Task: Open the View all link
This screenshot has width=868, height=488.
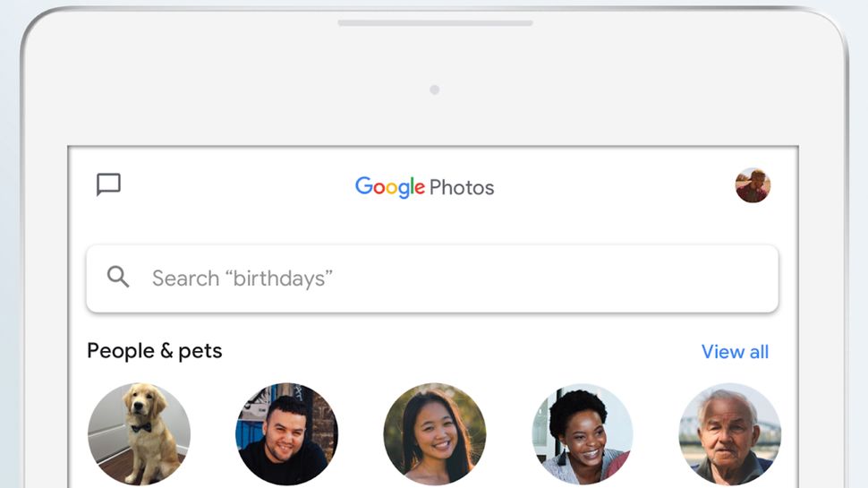Action: click(735, 352)
